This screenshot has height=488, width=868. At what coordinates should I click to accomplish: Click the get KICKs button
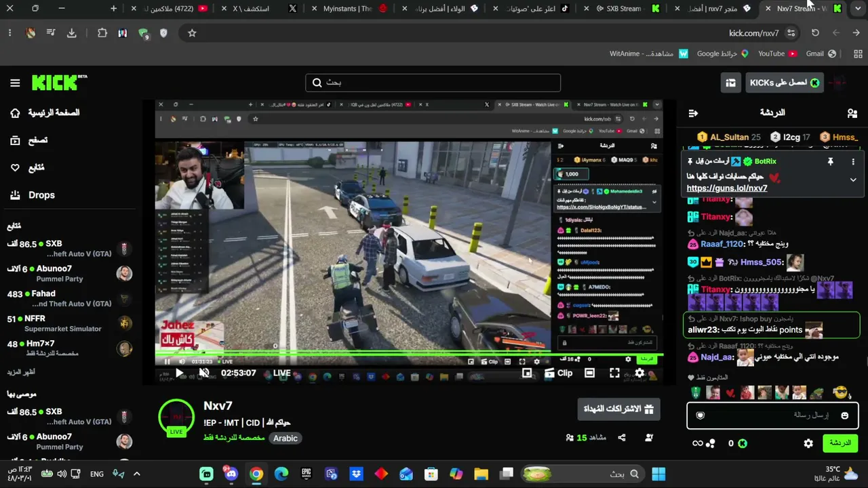785,83
